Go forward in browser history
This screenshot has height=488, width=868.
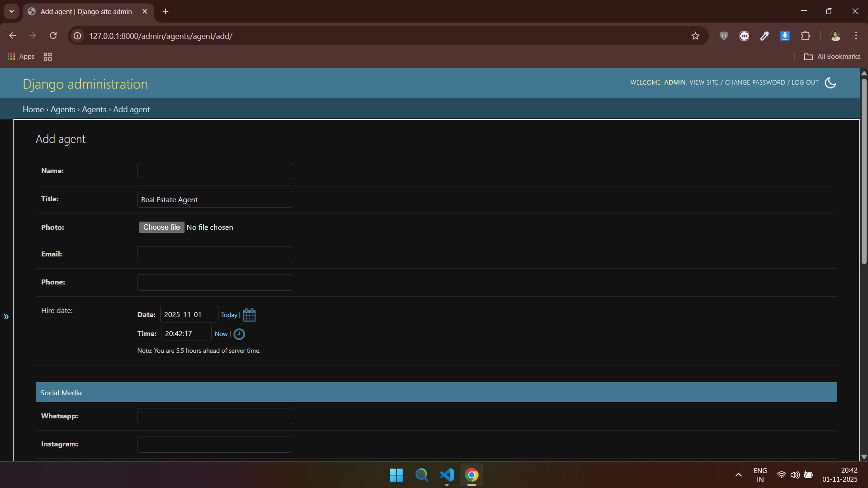[33, 36]
